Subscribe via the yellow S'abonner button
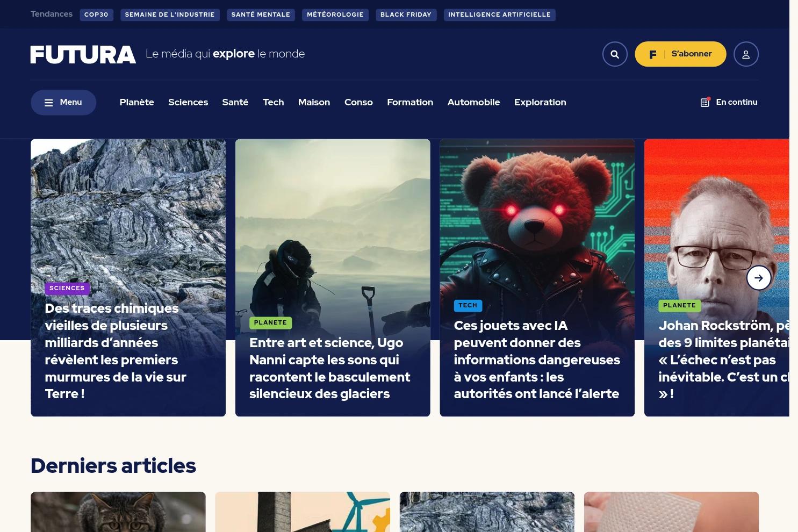The height and width of the screenshot is (532, 798). click(x=680, y=54)
